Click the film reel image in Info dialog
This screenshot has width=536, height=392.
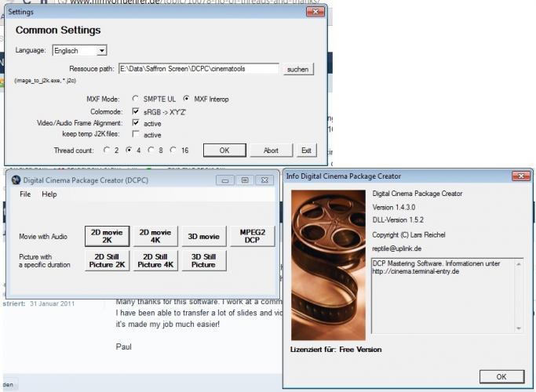pyautogui.click(x=327, y=263)
